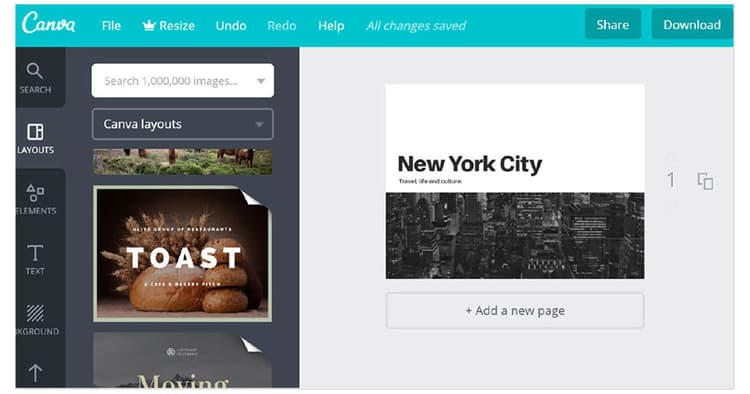Image resolution: width=750 pixels, height=394 pixels.
Task: Select the Moving layout thumbnail
Action: coord(183,360)
